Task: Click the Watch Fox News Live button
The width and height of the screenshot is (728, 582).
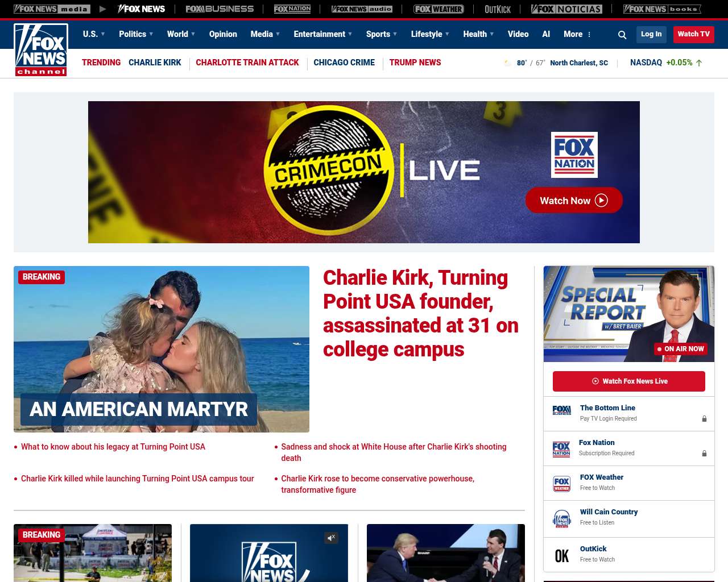Action: [x=629, y=381]
